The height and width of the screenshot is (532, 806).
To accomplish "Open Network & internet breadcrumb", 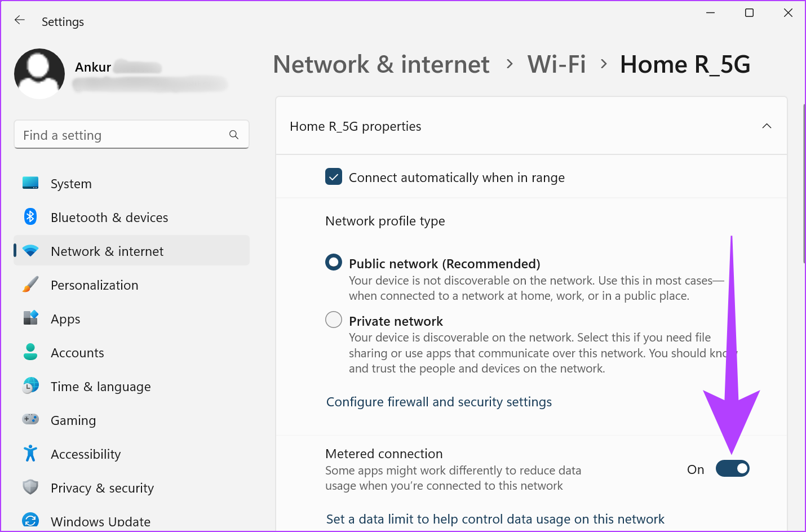I will click(x=381, y=64).
